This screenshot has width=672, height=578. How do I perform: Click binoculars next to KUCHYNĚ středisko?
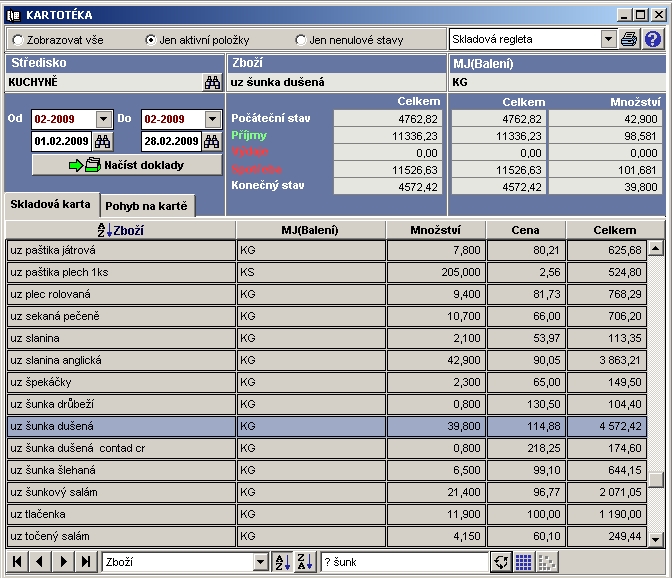click(x=212, y=83)
